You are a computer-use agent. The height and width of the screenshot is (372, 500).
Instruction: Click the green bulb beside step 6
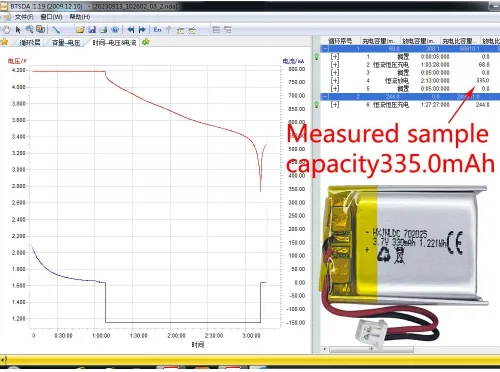(316, 105)
